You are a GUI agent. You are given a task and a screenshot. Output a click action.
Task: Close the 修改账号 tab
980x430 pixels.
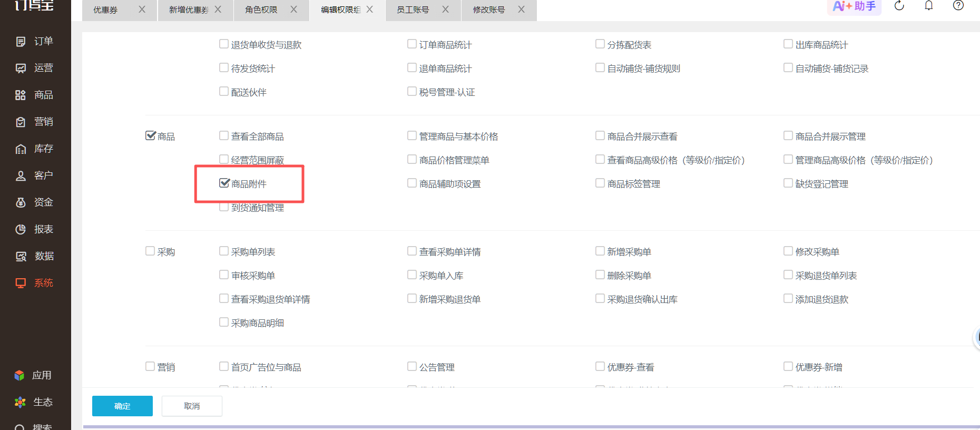[522, 9]
